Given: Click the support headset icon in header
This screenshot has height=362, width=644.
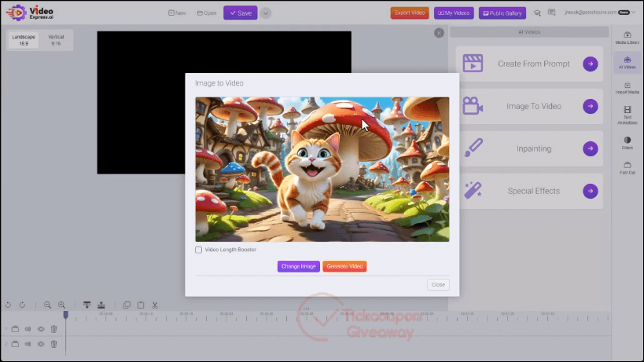Looking at the screenshot, I should (x=537, y=13).
